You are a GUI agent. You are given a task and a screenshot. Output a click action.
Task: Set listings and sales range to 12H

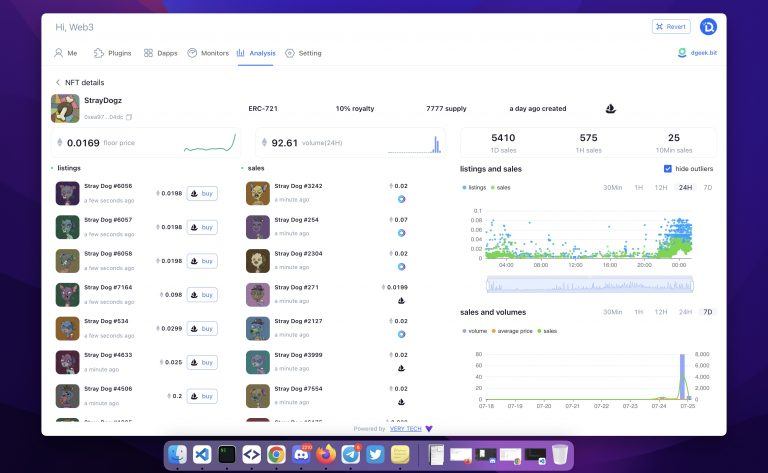pyautogui.click(x=661, y=188)
